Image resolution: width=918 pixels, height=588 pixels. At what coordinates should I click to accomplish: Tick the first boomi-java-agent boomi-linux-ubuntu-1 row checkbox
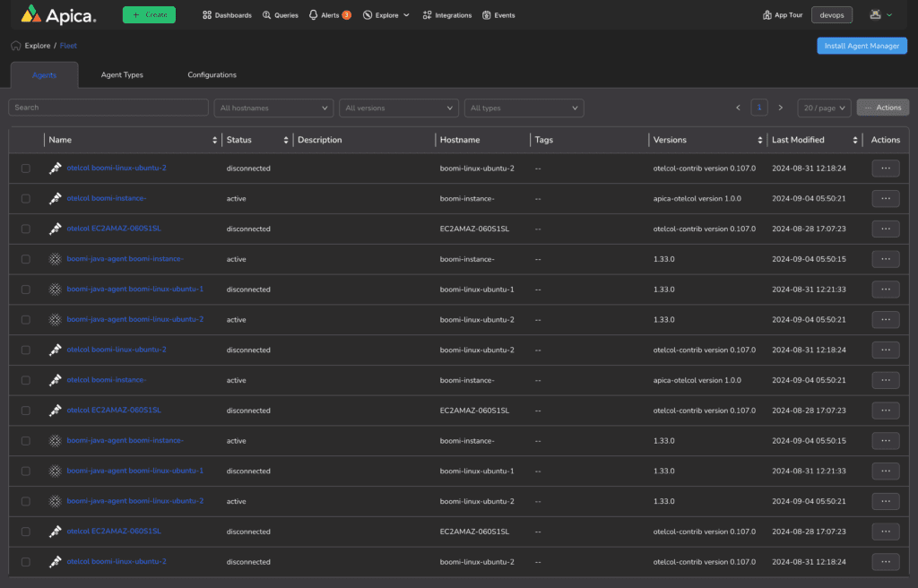[x=26, y=290]
